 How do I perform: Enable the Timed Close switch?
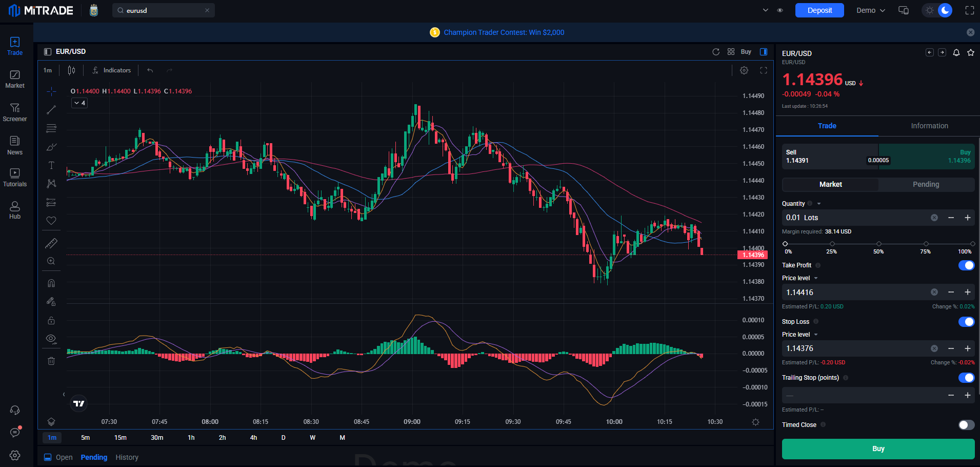tap(967, 425)
